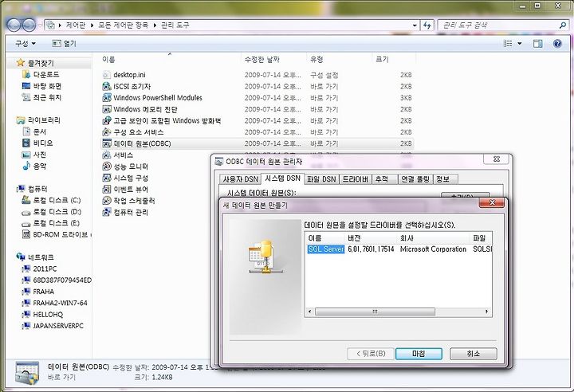Select 데이터 원본(ODBC) shortcut icon
The width and height of the screenshot is (574, 392).
(107, 143)
